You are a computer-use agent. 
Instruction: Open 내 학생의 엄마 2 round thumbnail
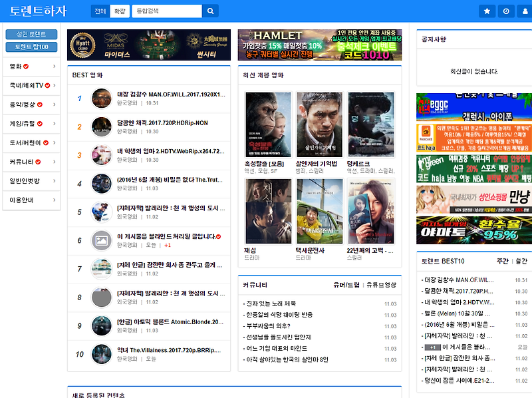point(102,155)
